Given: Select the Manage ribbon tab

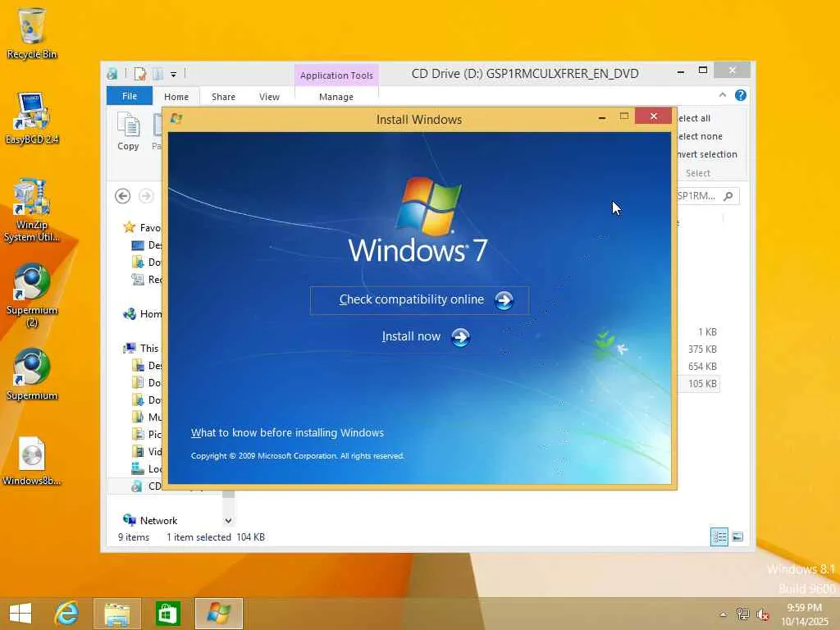Looking at the screenshot, I should 336,97.
